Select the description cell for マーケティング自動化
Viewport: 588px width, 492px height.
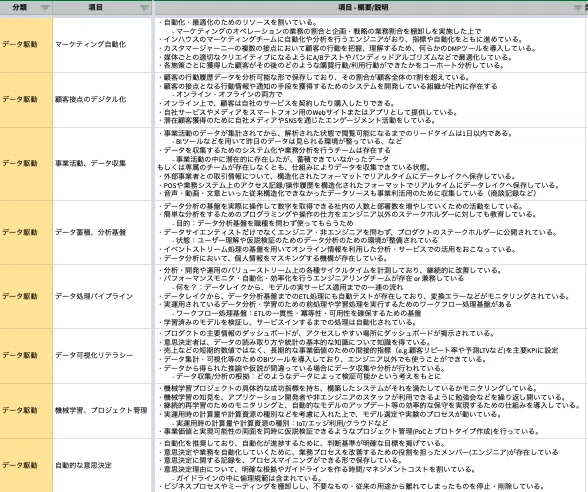371,45
